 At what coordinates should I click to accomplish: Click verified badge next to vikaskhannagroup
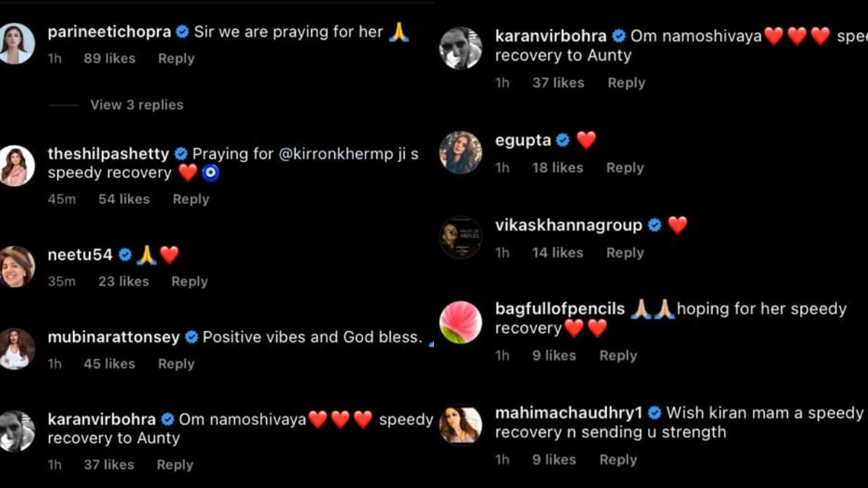[655, 226]
